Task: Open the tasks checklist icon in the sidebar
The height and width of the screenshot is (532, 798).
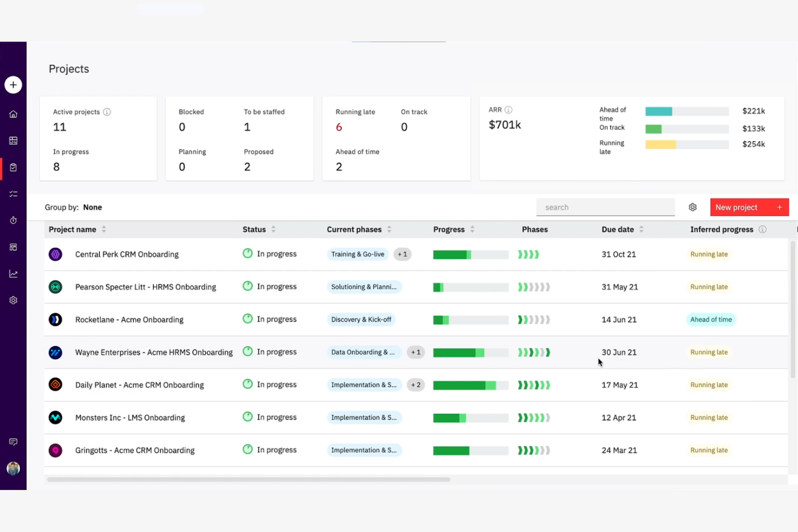Action: coord(13,194)
